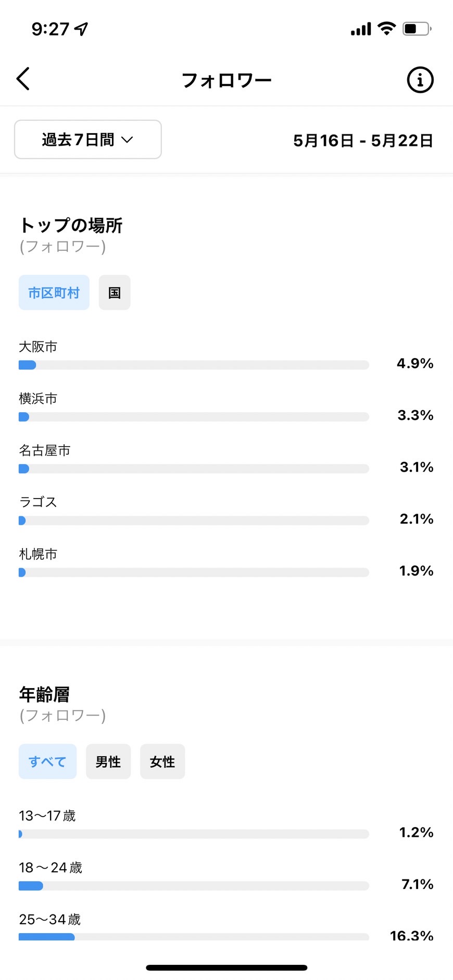Switch the location filter to 国
Image resolution: width=453 pixels, height=980 pixels.
coord(115,292)
